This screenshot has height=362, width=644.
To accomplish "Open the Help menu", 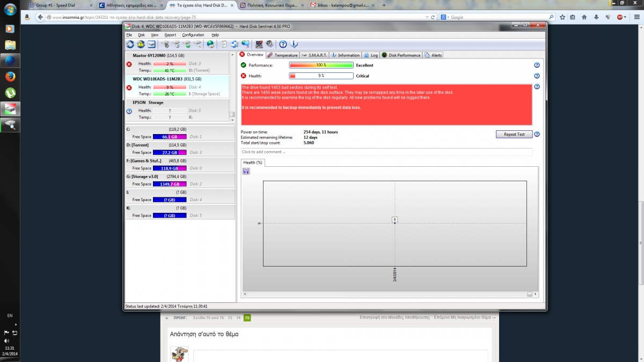I will (215, 35).
